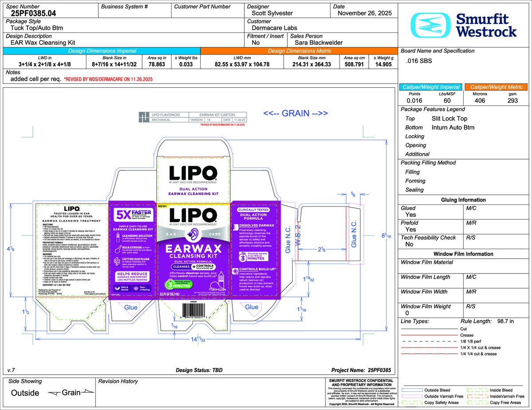The image size is (532, 410).
Task: Click the Copy Safety Areas legend swatch
Action: (411, 402)
